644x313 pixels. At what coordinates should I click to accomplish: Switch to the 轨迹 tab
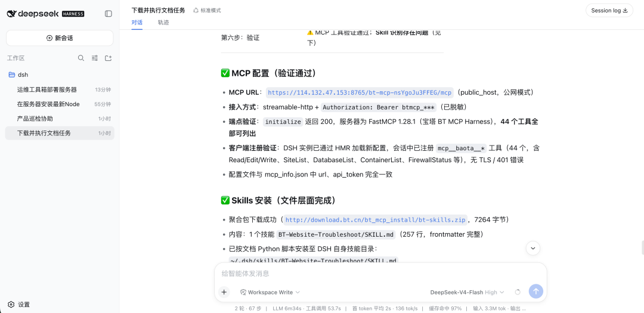[x=163, y=23]
